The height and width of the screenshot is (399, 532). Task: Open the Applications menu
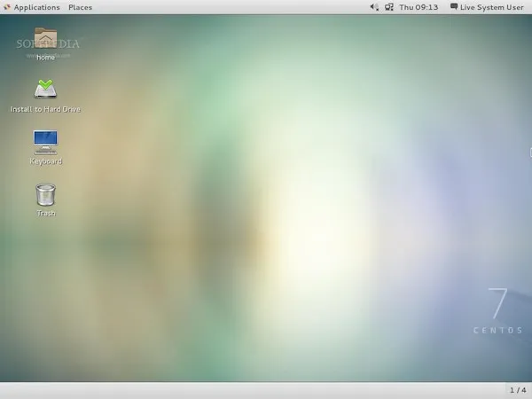36,7
